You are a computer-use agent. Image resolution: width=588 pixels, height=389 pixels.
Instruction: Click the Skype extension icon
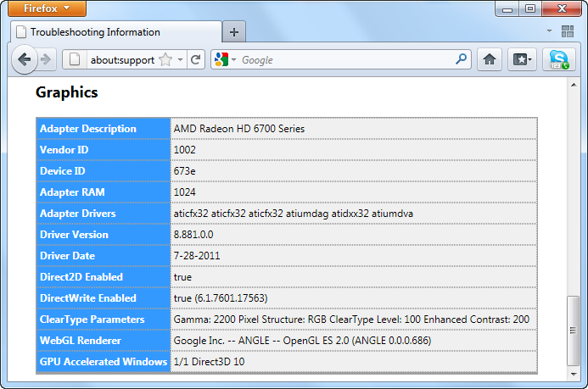(x=558, y=59)
